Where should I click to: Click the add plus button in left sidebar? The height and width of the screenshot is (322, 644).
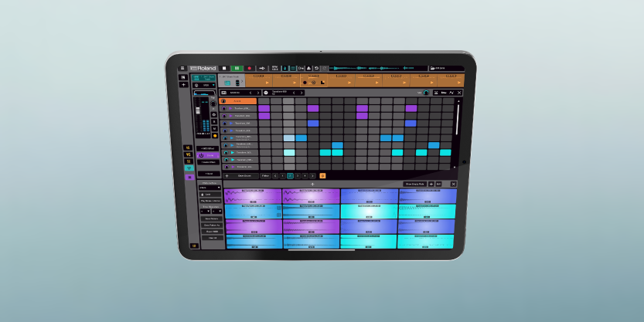183,85
